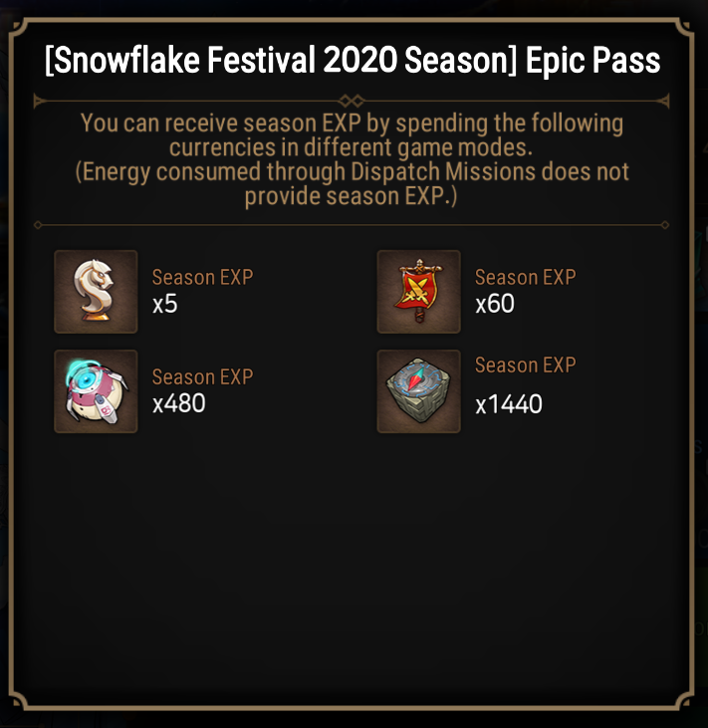Viewport: 708px width, 728px height.
Task: Tap the x480 reward amount
Action: pyautogui.click(x=179, y=403)
